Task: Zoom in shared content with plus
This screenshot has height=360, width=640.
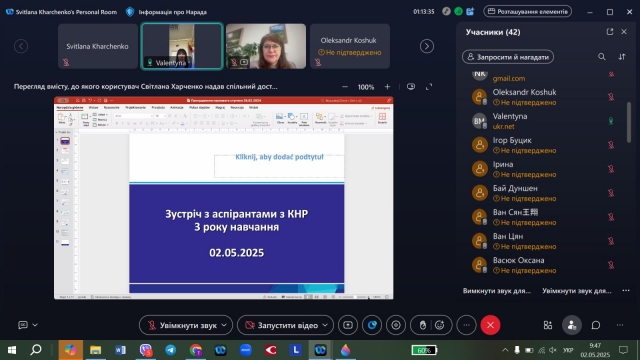Action: (x=387, y=87)
